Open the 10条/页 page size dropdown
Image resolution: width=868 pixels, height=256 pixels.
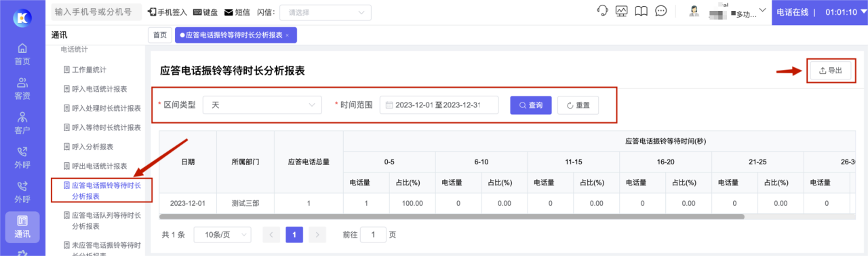click(x=222, y=234)
